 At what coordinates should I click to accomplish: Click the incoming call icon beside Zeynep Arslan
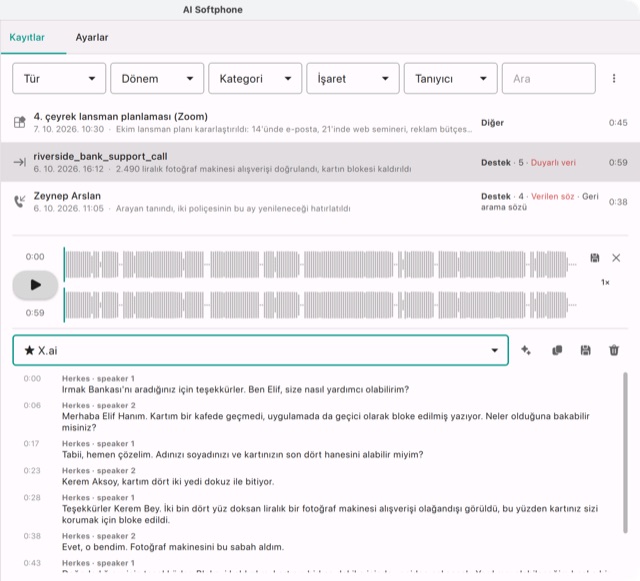tap(20, 201)
